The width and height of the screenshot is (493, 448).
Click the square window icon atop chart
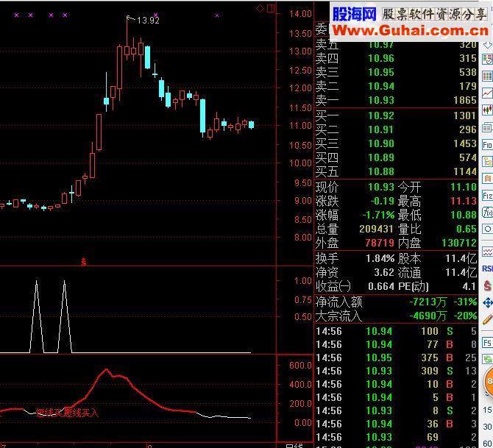click(x=271, y=9)
